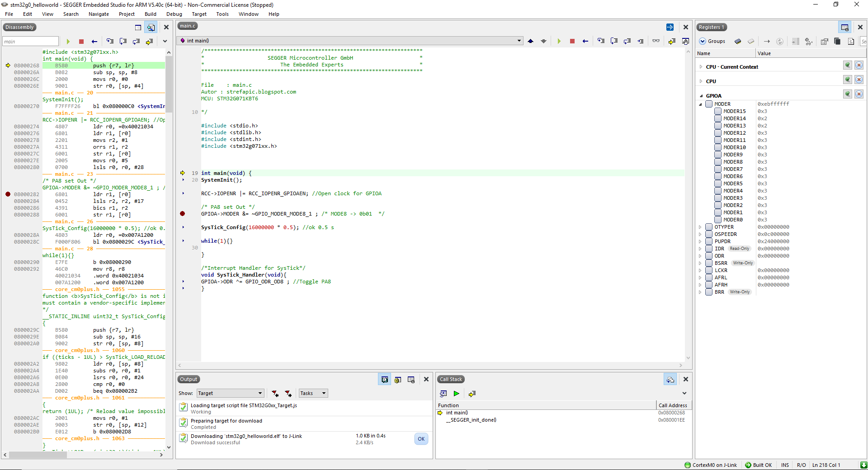Toggle the AFRL register checkbox

coord(709,277)
